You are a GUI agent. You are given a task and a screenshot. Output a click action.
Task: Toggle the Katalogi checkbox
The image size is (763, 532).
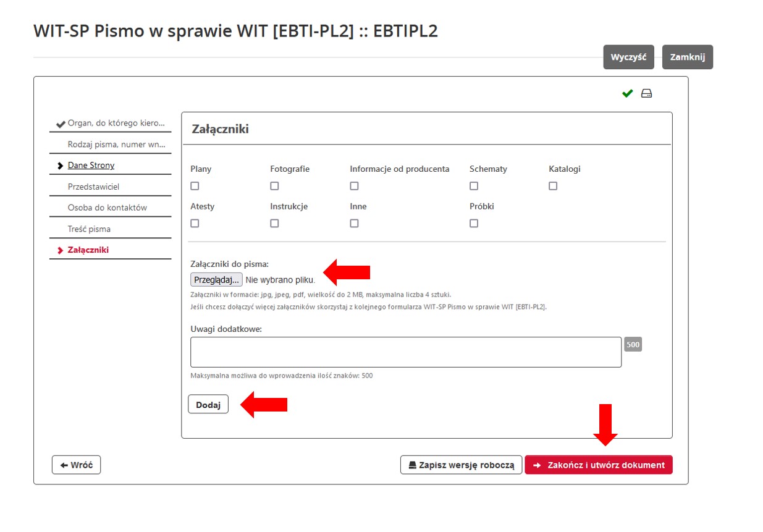pos(553,186)
